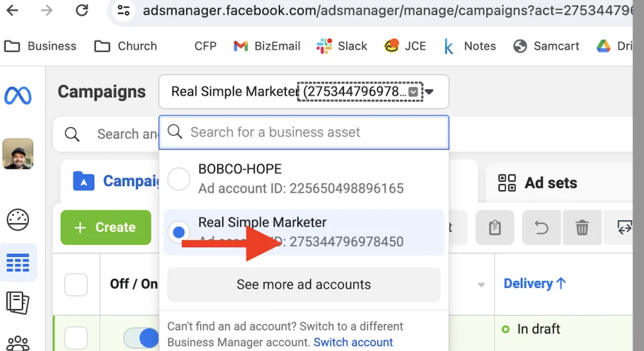Click the move/export arrows toolbar icon
Viewport: 644px width, 351px height.
pos(624,227)
